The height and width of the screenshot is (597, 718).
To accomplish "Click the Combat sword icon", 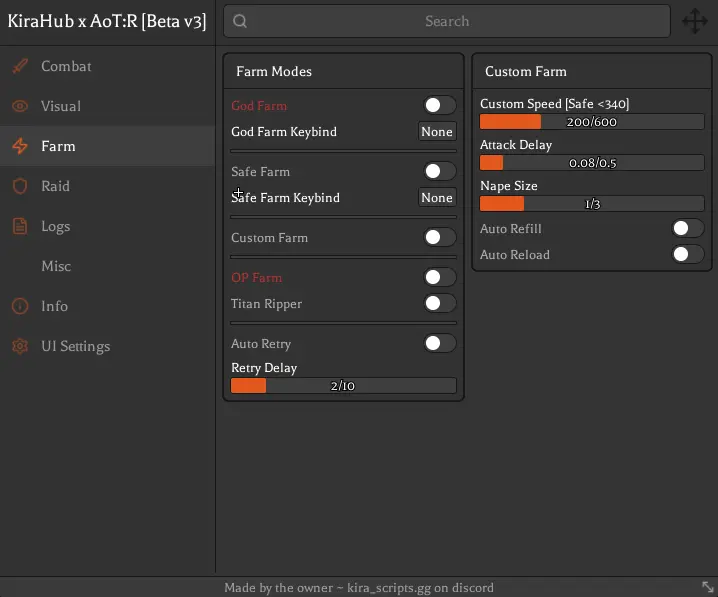I will tap(20, 66).
